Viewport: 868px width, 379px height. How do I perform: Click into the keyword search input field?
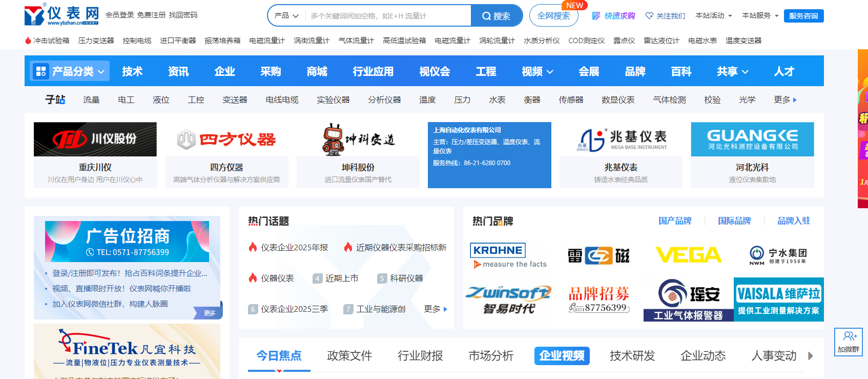(387, 16)
